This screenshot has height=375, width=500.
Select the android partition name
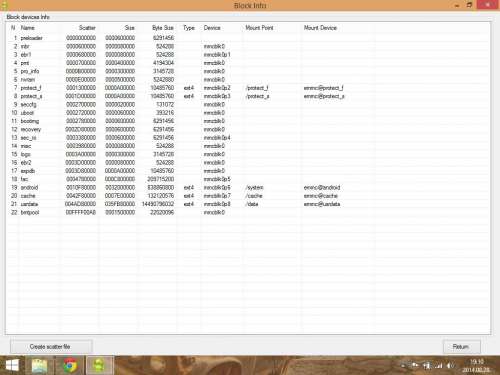click(29, 188)
